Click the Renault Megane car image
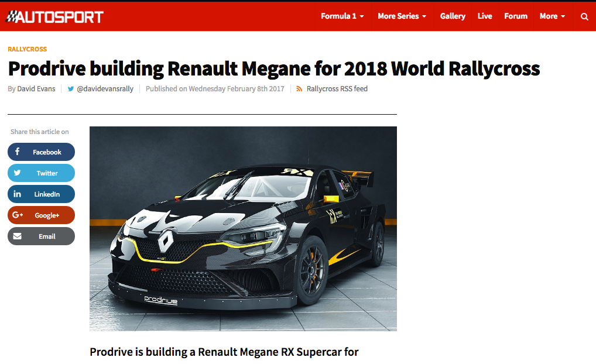Viewport: 596px width, 364px height. [x=244, y=229]
